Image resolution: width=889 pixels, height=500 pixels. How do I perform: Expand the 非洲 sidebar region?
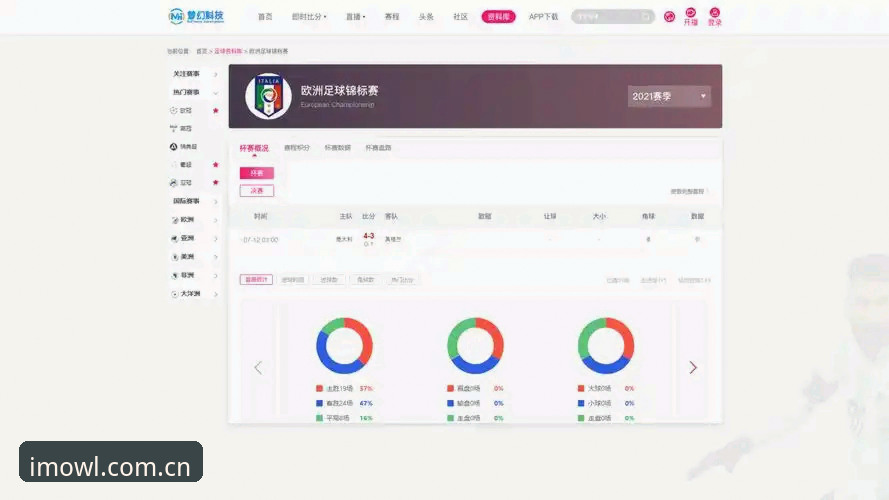tap(194, 276)
